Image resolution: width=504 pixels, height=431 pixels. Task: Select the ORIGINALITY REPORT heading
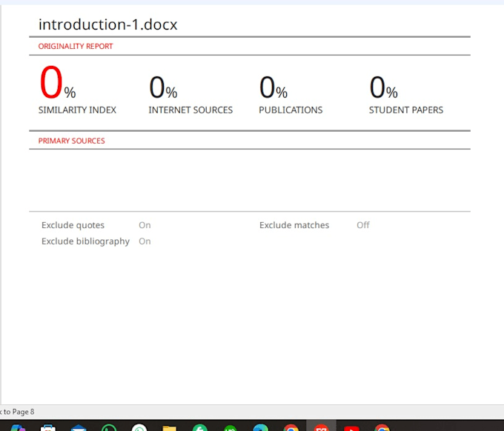76,46
